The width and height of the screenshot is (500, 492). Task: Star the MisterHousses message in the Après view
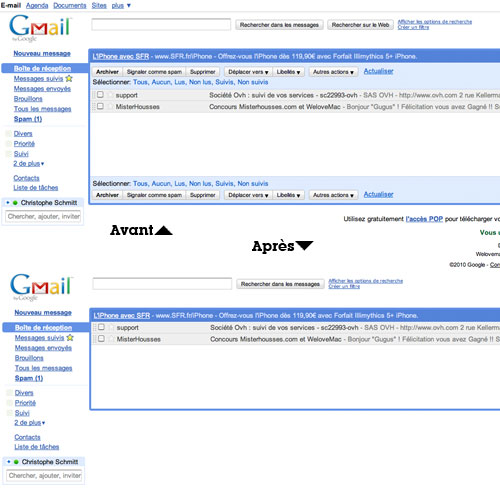pos(112,339)
